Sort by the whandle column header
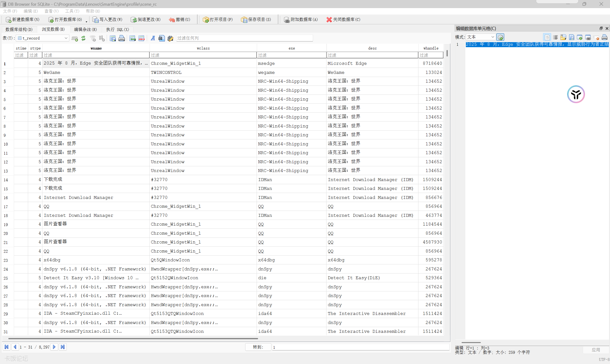The image size is (610, 364). 431,48
